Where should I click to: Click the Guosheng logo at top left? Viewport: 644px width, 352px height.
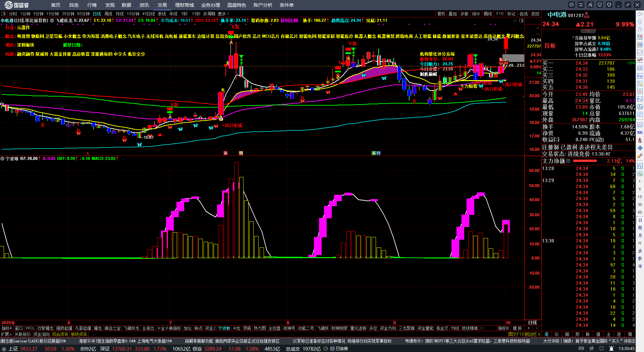pyautogui.click(x=17, y=5)
